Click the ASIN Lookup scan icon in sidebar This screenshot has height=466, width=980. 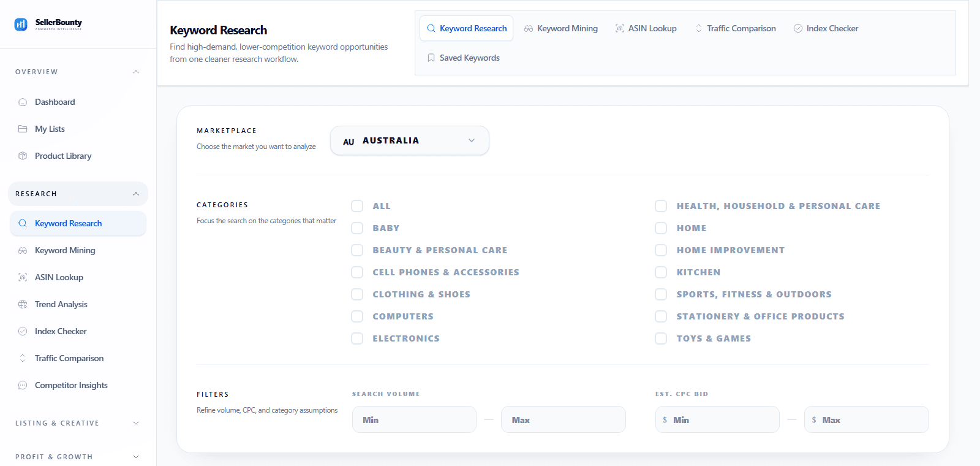click(x=23, y=278)
